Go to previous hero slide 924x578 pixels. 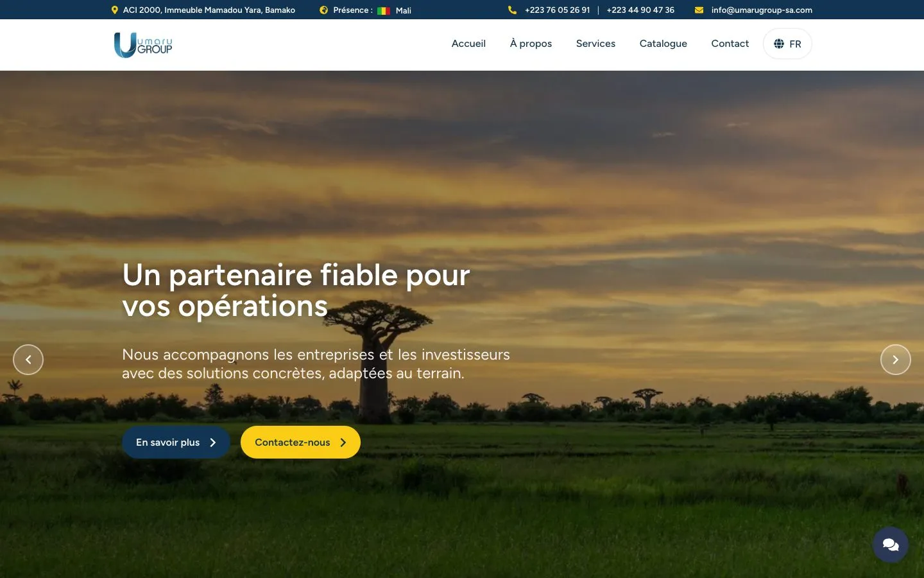click(28, 360)
